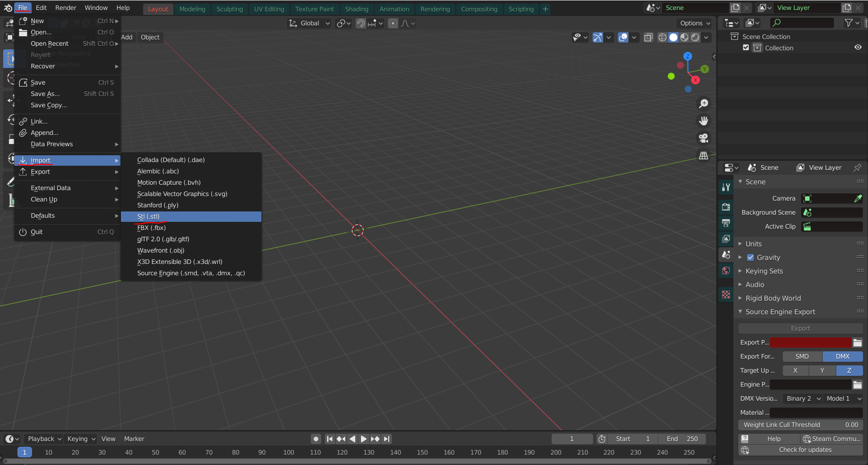Viewport: 868px width, 465px height.
Task: Open the World properties tab icon
Action: pyautogui.click(x=726, y=270)
